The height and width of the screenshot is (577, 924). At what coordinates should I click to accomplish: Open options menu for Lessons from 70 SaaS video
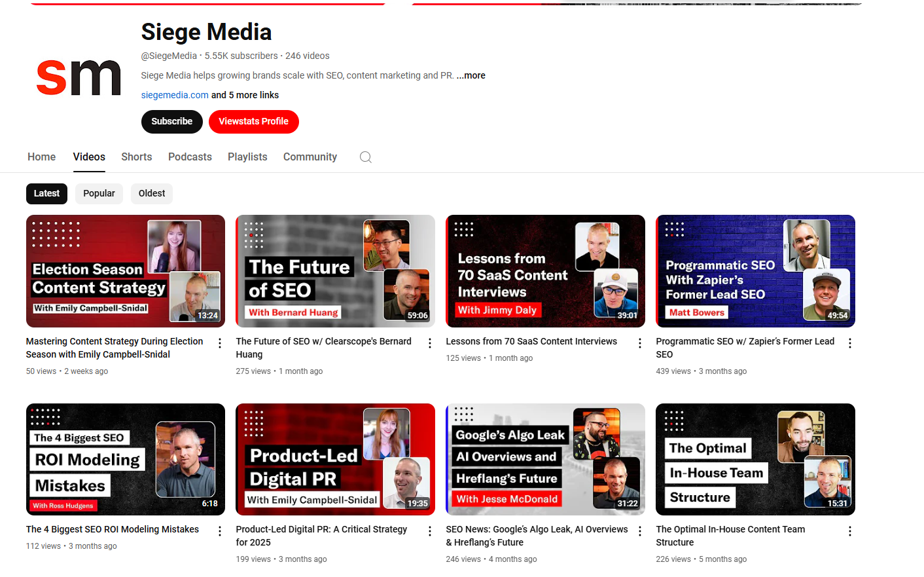click(x=640, y=343)
